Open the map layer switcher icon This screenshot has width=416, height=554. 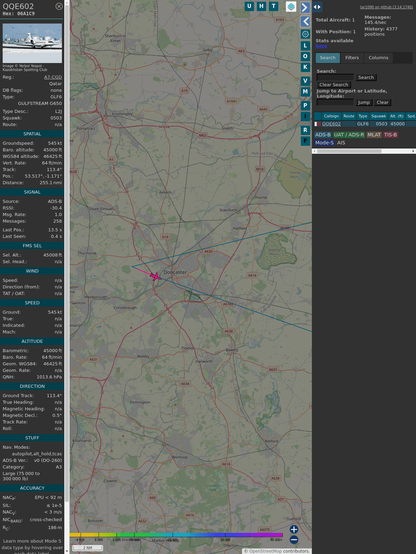pos(291,6)
